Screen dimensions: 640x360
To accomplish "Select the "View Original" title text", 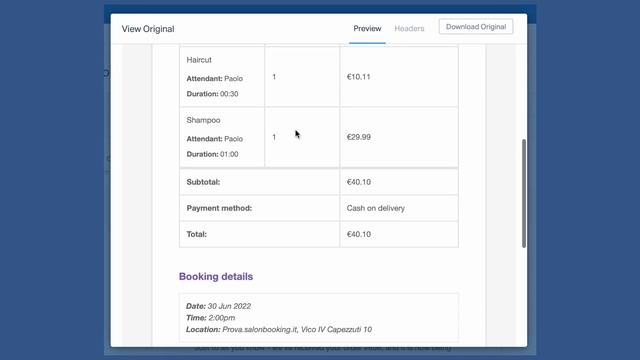I will point(148,29).
